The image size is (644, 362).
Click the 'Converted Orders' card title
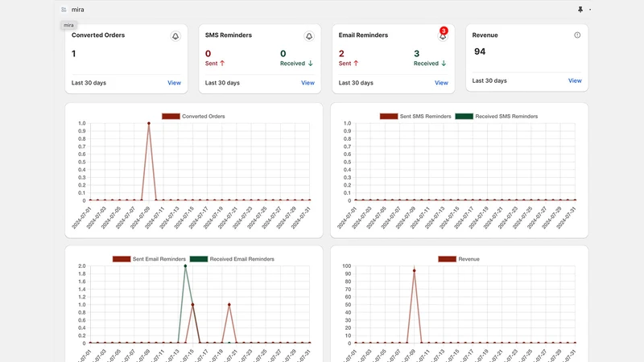(98, 35)
